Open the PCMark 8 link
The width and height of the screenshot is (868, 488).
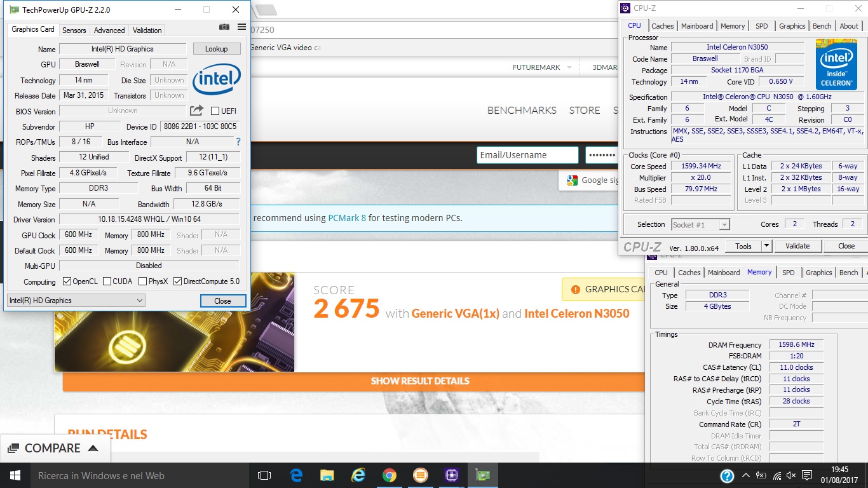(x=347, y=218)
